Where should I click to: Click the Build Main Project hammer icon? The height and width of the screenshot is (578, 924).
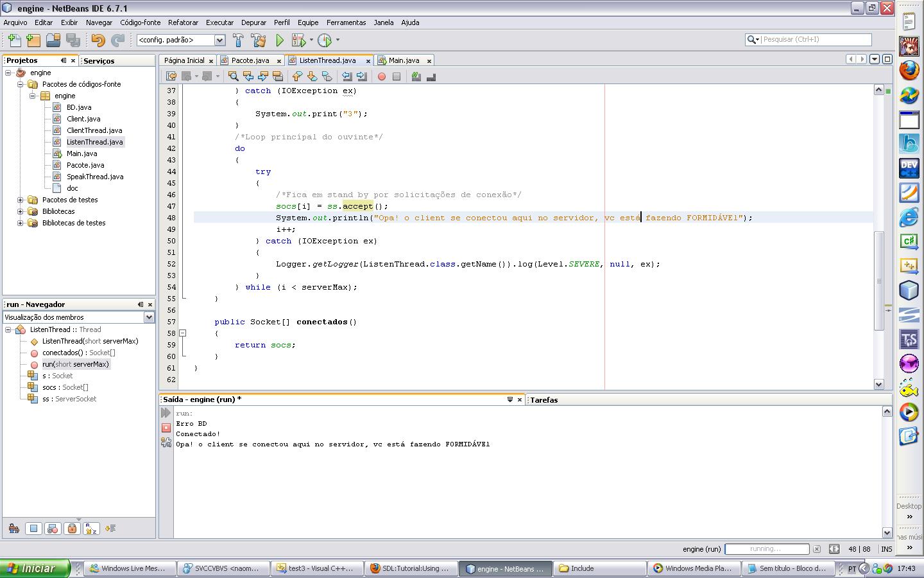[x=238, y=40]
